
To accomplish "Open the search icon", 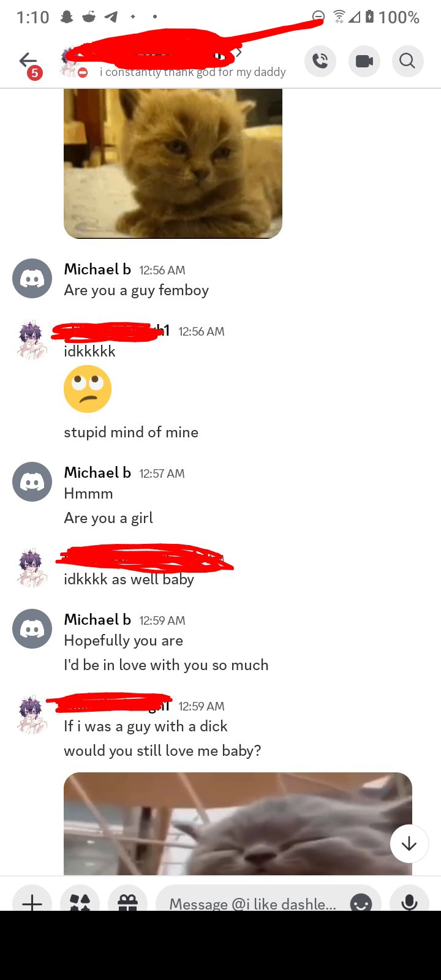I will click(407, 61).
